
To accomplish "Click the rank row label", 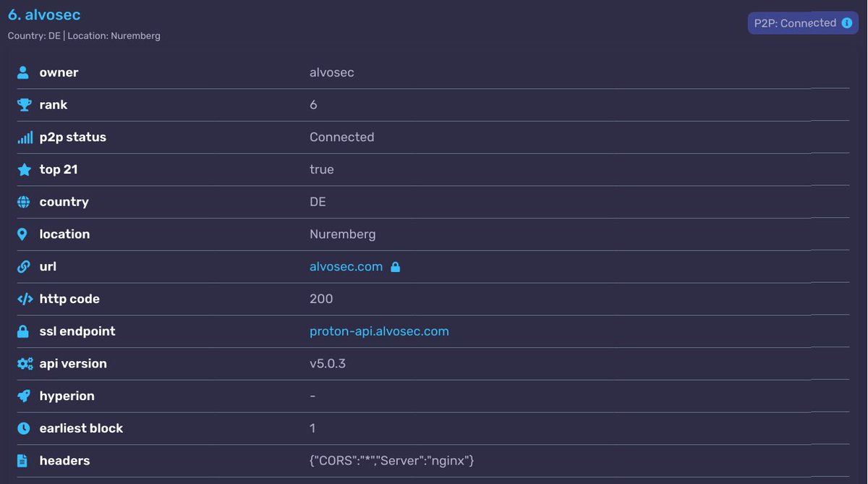I will click(x=54, y=105).
